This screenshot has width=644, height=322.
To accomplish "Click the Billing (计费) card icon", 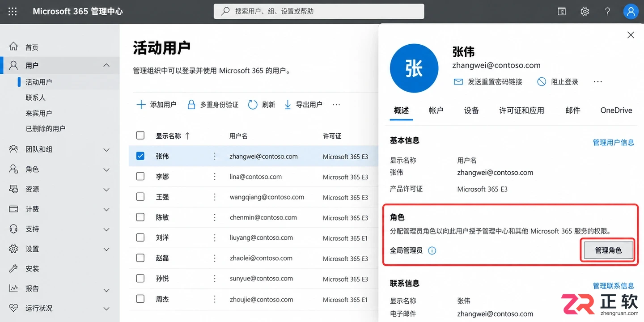I will coord(13,209).
